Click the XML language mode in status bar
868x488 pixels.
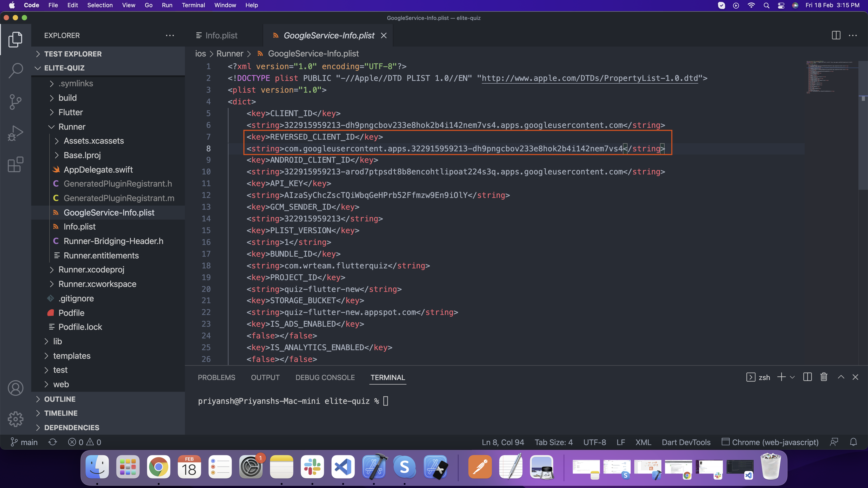pos(643,442)
